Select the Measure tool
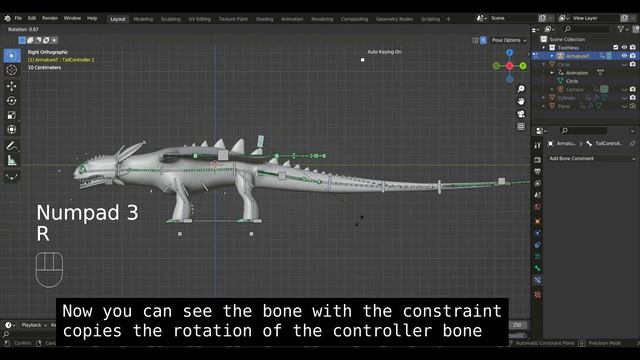Viewport: 640px width, 360px height. (12, 160)
